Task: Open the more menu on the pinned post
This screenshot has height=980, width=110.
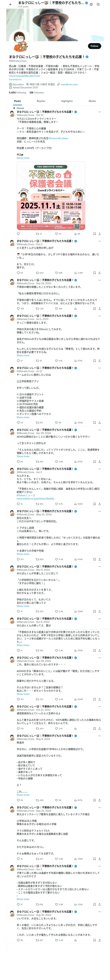Action: [99, 112]
